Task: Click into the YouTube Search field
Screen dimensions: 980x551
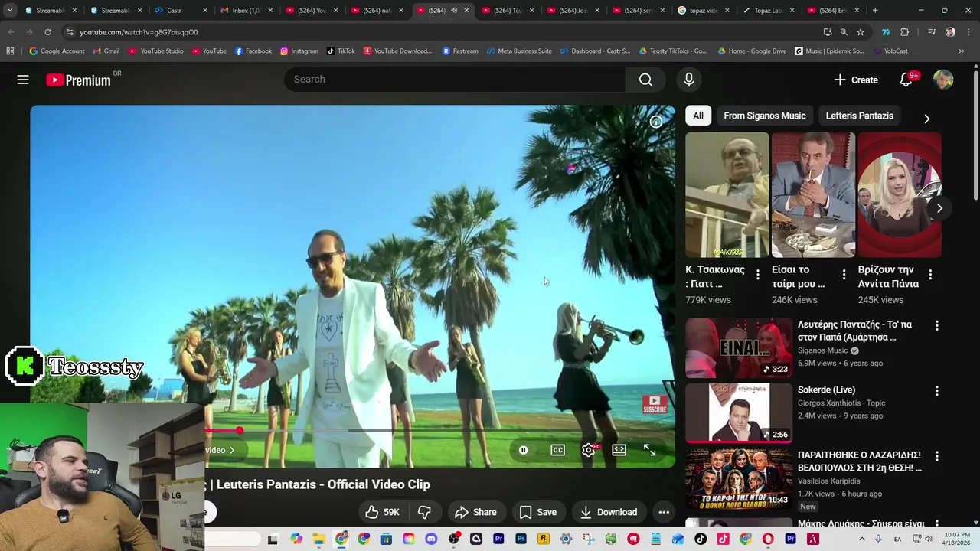Action: click(455, 80)
